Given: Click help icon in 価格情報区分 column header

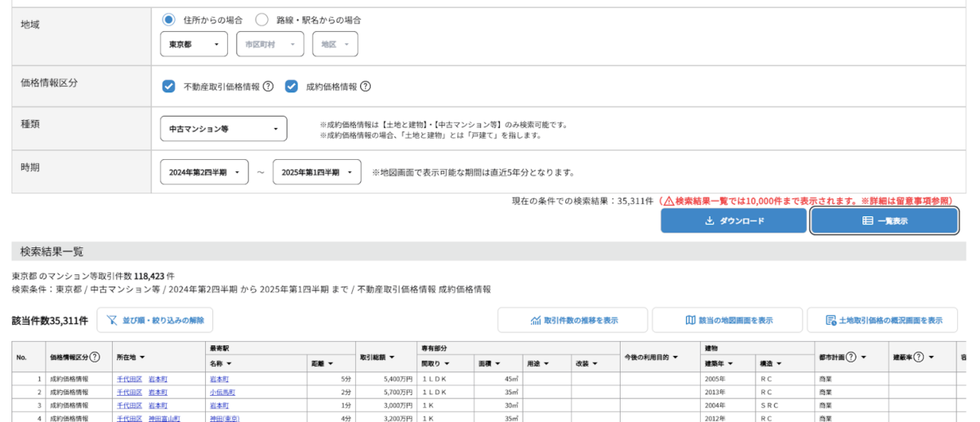Looking at the screenshot, I should (95, 357).
